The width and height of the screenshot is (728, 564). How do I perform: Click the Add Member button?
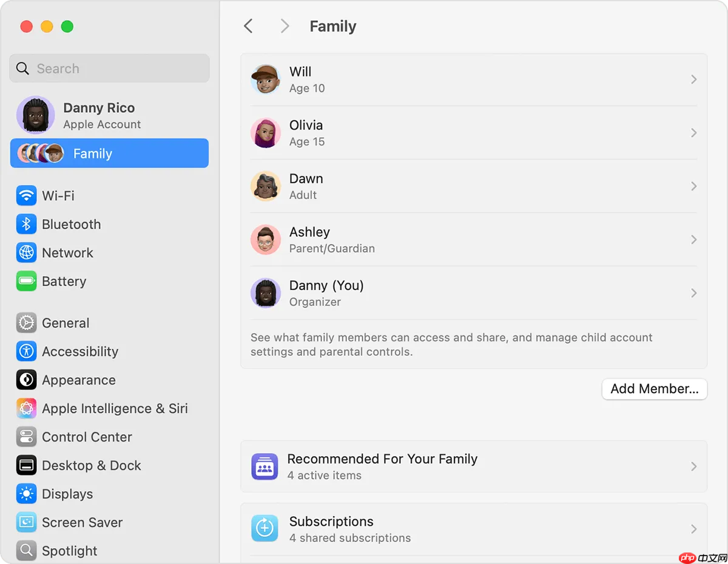click(654, 389)
